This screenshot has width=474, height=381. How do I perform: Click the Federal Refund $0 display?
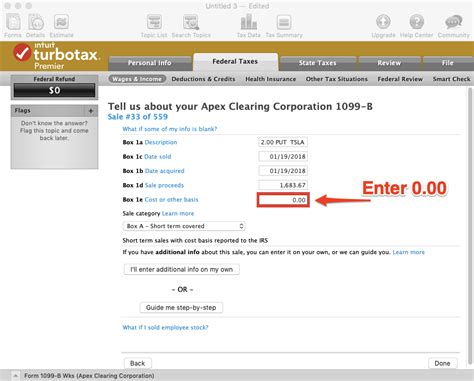[x=54, y=90]
